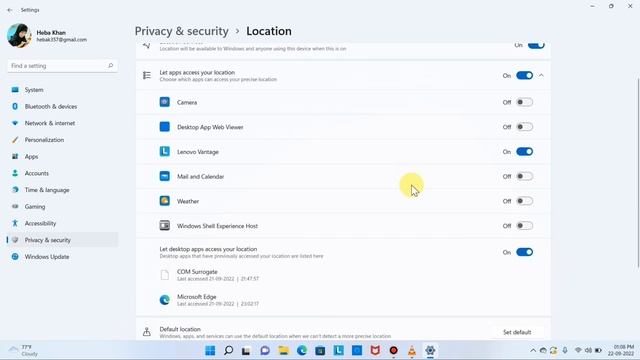The width and height of the screenshot is (640, 360).
Task: Open the taskbar clock and date
Action: point(621,351)
